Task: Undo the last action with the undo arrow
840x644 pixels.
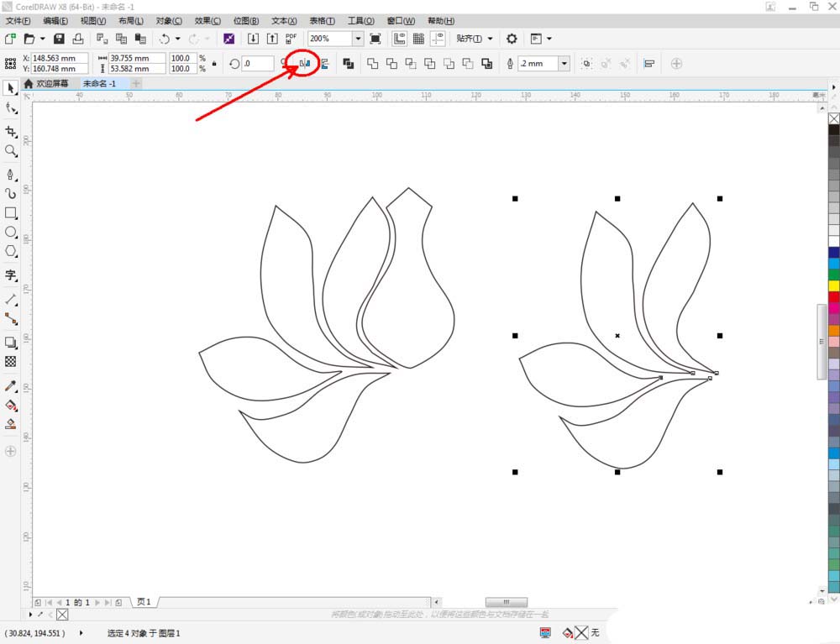Action: click(165, 39)
